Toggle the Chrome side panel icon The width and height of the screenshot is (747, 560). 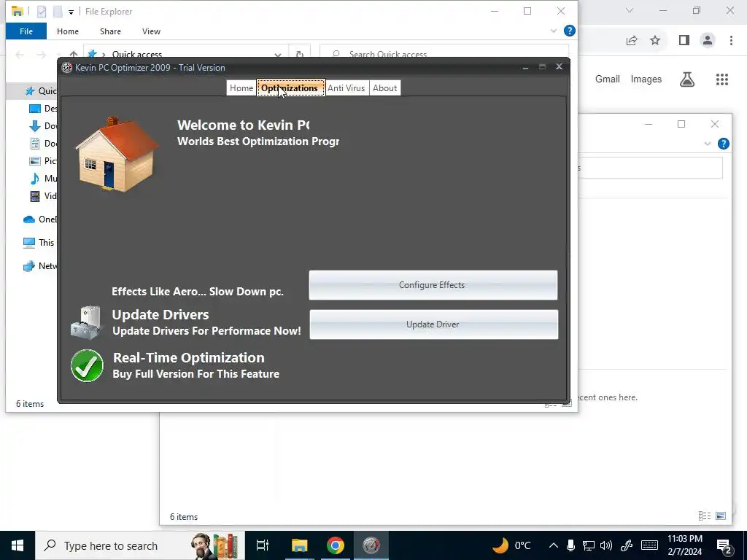click(684, 41)
